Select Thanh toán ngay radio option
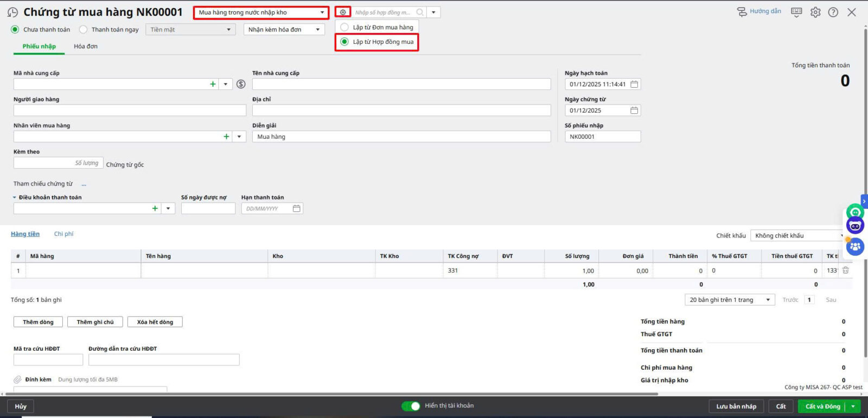 [84, 30]
